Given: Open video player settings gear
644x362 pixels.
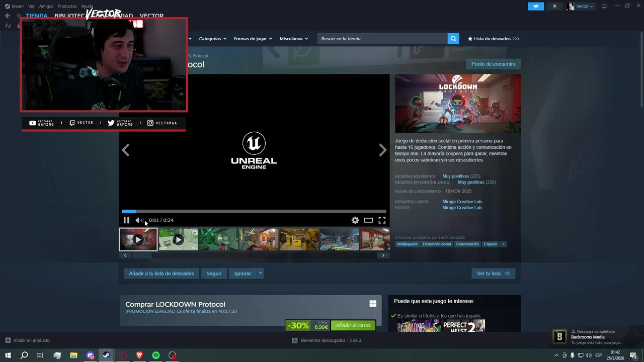Looking at the screenshot, I should pyautogui.click(x=355, y=220).
